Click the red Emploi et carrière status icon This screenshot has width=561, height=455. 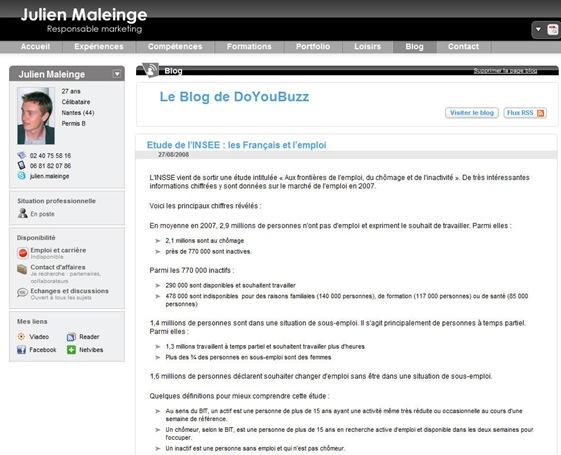click(23, 253)
